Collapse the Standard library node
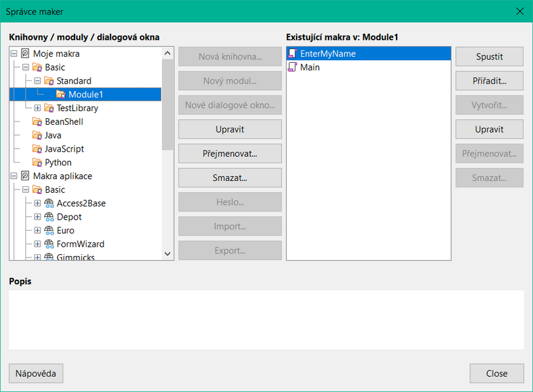533x392 pixels. [37, 81]
